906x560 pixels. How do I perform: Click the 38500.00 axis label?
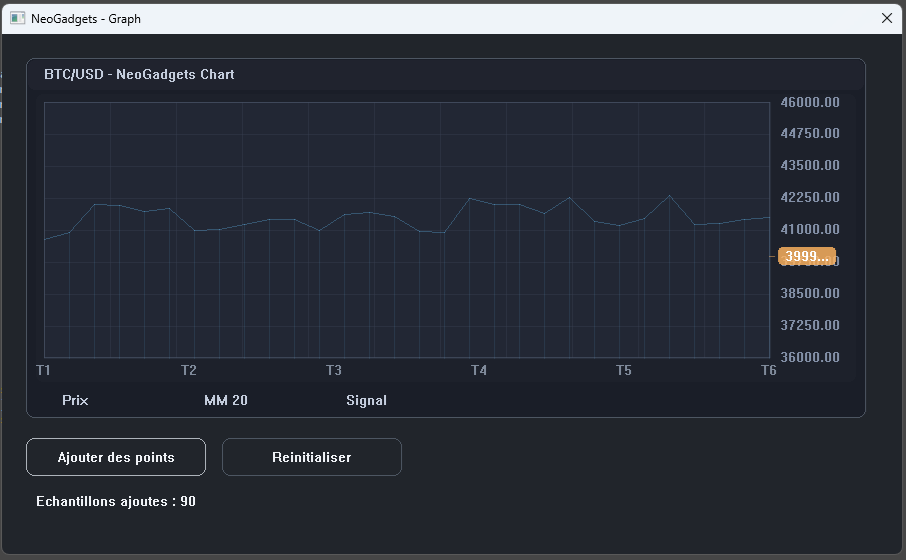coord(810,294)
